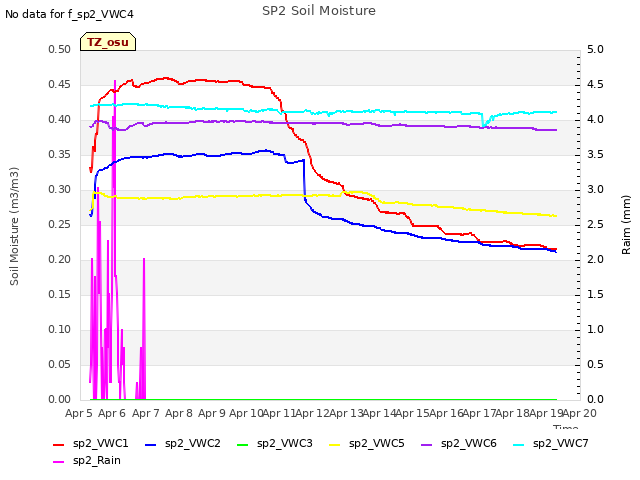Click the 2.5 right axis tick label
This screenshot has height=480, width=640.
595,224
